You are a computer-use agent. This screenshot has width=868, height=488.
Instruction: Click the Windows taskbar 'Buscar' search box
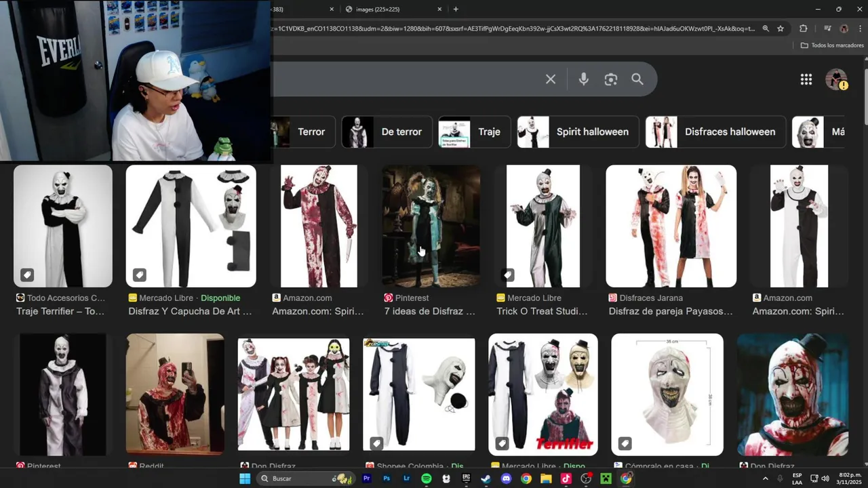coord(305,479)
